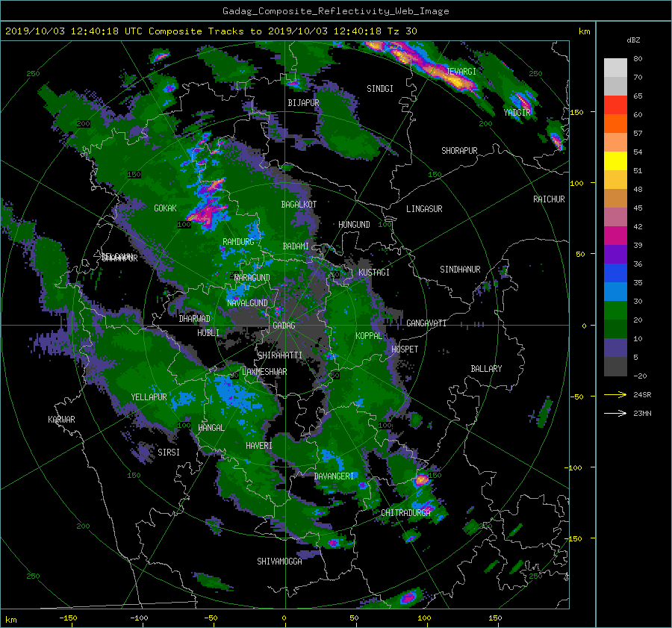Select the light grey 70-80 dBZ swatch
672x628 pixels.
615,68
